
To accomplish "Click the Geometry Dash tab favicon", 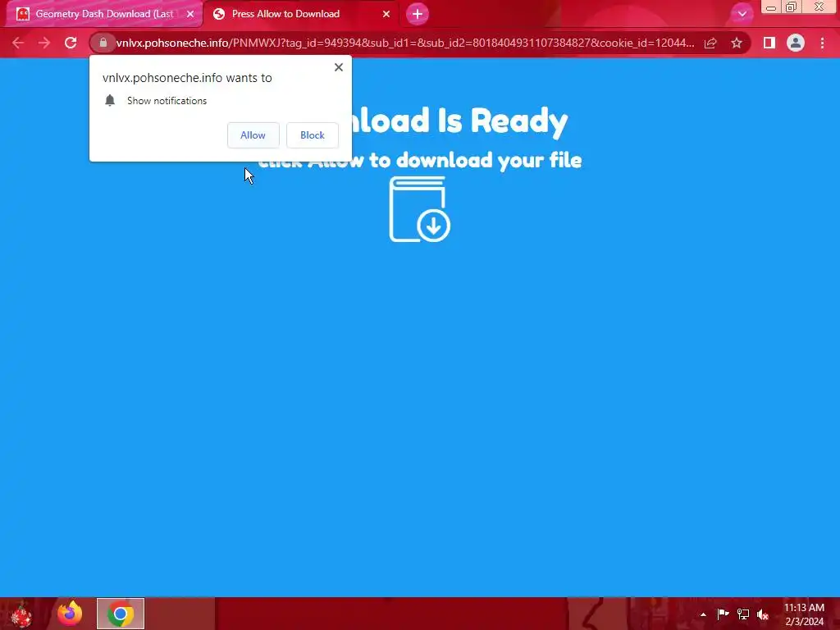I will click(22, 14).
